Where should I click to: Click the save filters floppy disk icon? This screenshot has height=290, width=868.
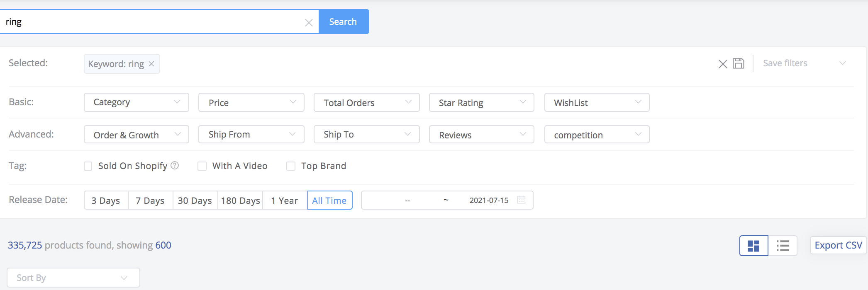[x=738, y=63]
